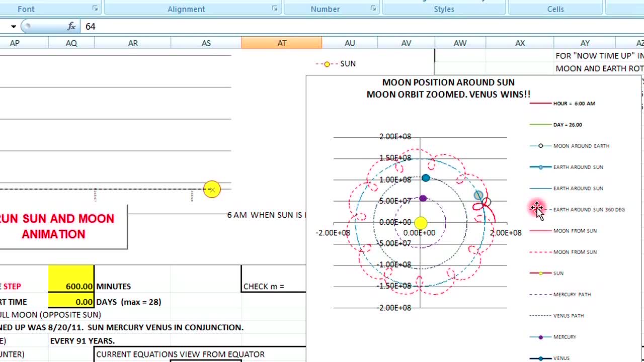Image resolution: width=644 pixels, height=362 pixels.
Task: Click the yellow sun marker on left chart
Action: tap(212, 189)
